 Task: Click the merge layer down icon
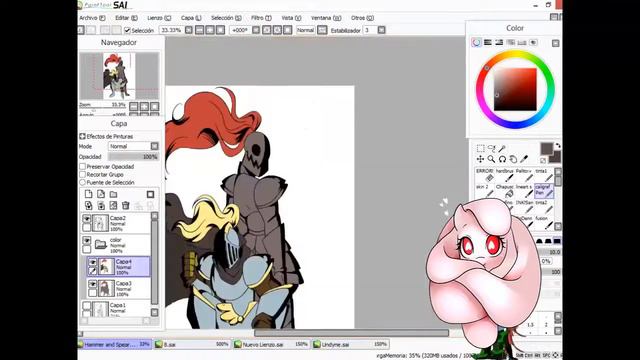tap(101, 206)
